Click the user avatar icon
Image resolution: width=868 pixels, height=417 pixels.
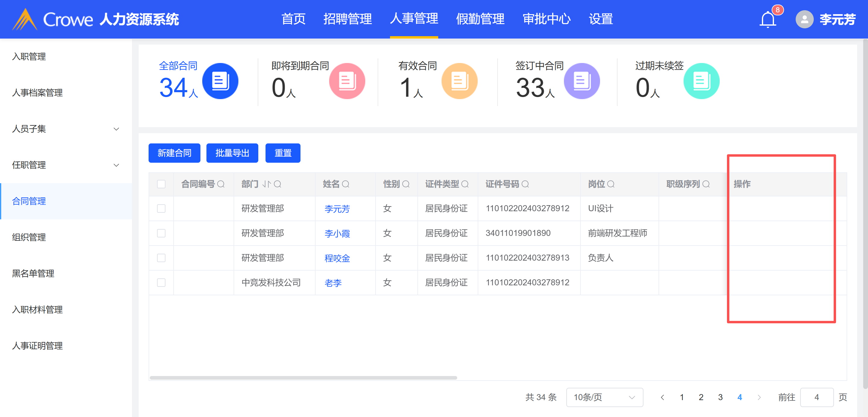point(804,20)
